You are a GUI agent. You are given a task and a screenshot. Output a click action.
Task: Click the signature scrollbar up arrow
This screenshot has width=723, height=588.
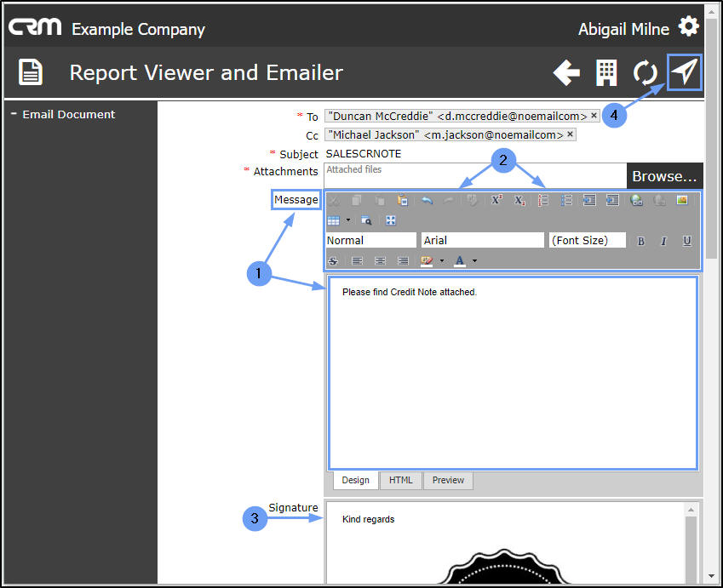coord(691,510)
